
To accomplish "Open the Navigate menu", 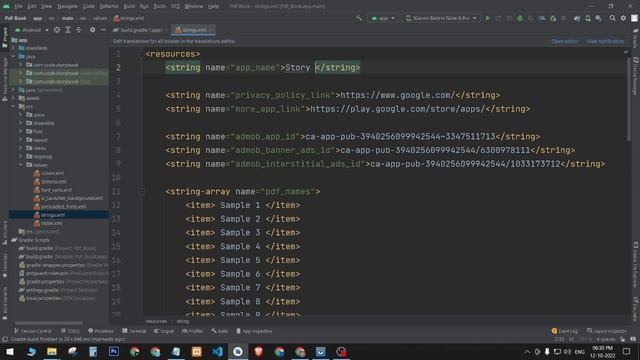I will [67, 6].
